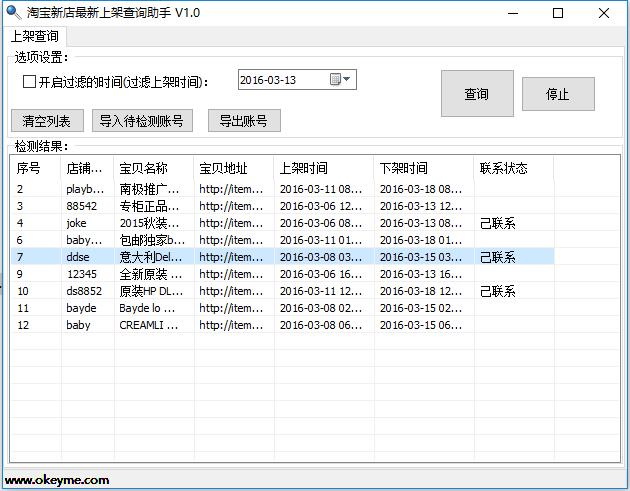Minimize the window
The image size is (630, 491).
point(513,13)
